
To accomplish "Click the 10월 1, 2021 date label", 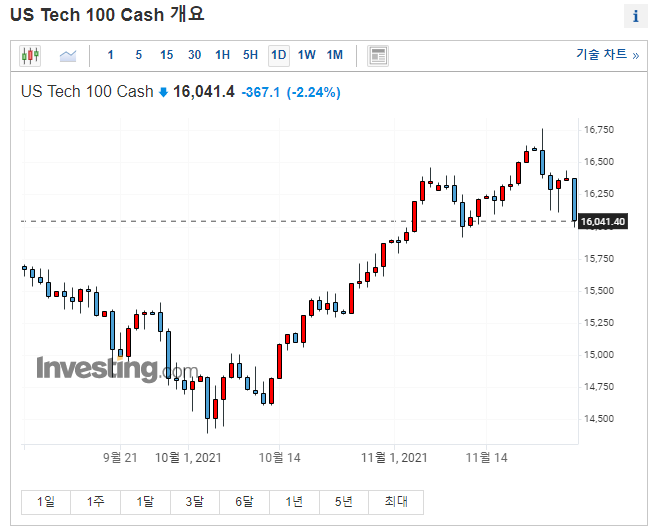I will [188, 458].
